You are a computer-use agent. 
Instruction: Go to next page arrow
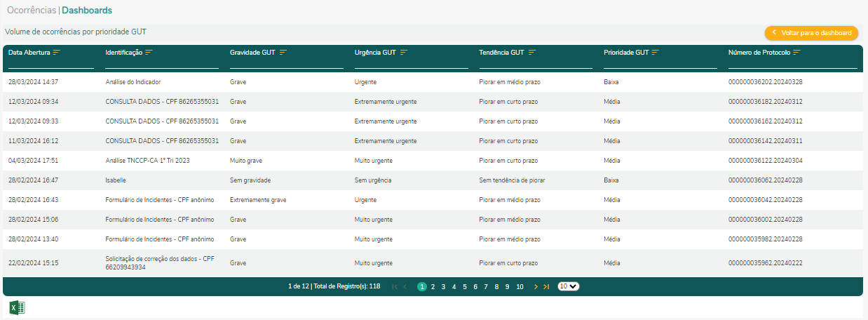[536, 287]
